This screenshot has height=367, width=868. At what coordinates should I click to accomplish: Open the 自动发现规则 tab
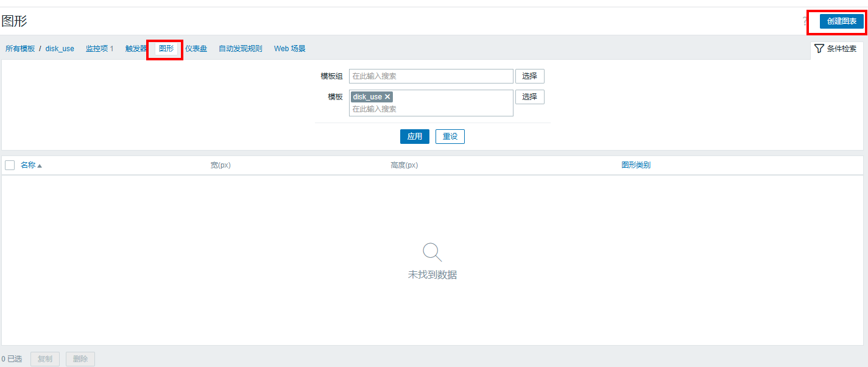tap(241, 49)
